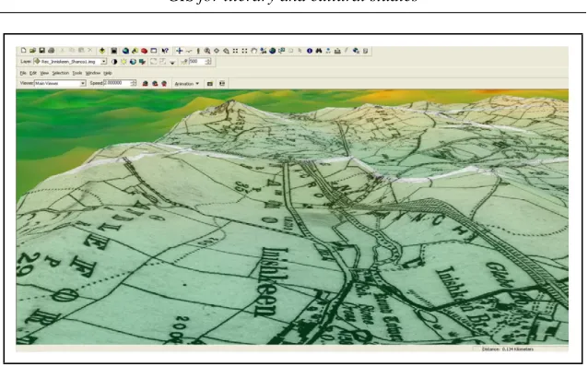Click the middle red viewer icon

155,84
